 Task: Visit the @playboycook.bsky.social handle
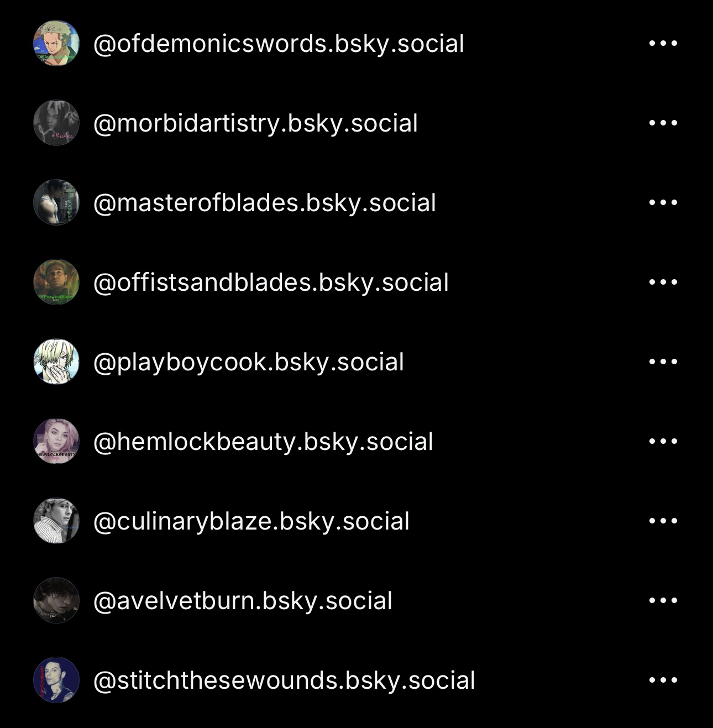(x=249, y=363)
